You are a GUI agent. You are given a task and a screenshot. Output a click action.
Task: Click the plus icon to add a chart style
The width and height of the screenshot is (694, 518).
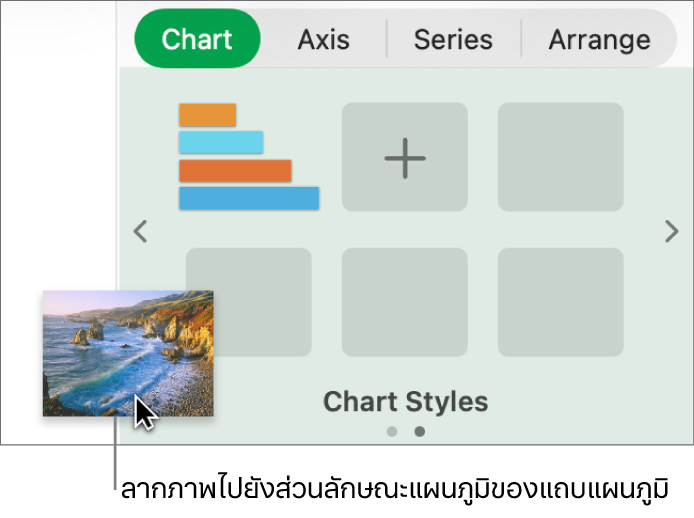(405, 158)
